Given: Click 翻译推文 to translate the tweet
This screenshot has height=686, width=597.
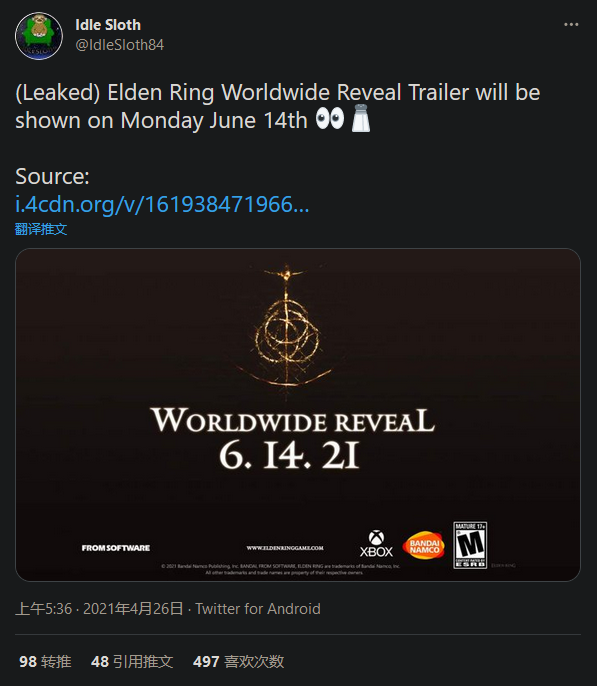Looking at the screenshot, I should click(41, 229).
